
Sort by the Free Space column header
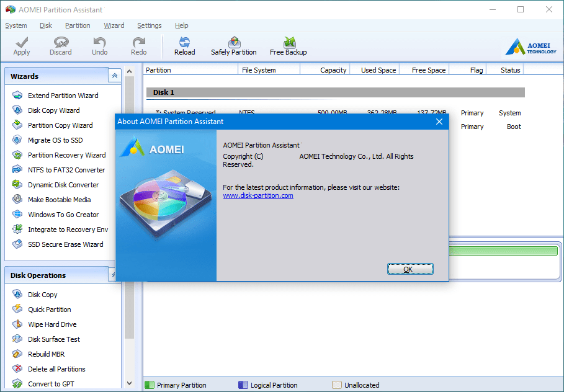coord(424,69)
